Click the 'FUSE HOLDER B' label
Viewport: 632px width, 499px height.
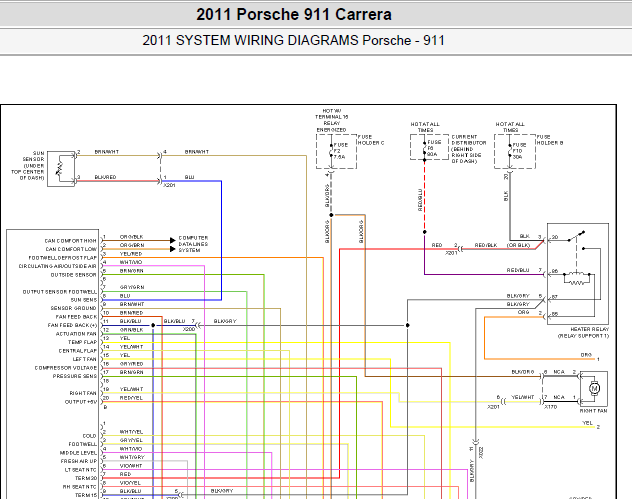(550, 140)
